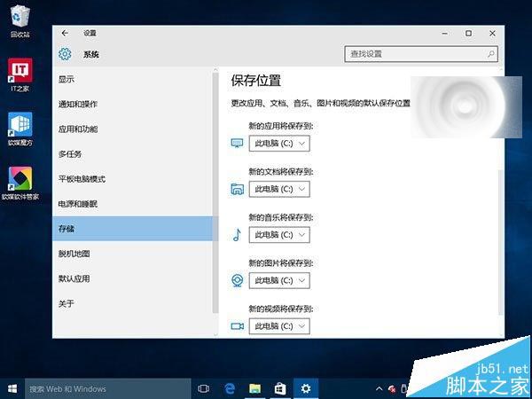This screenshot has width=532, height=399.
Task: Select the 软媒魔方 desktop shortcut
Action: [20, 129]
